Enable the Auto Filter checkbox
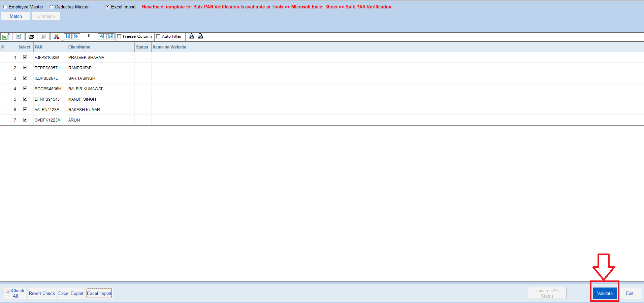 [x=158, y=36]
